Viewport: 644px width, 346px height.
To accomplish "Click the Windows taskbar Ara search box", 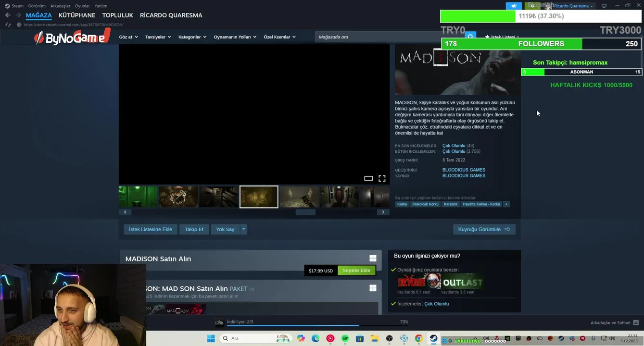I will 255,339.
